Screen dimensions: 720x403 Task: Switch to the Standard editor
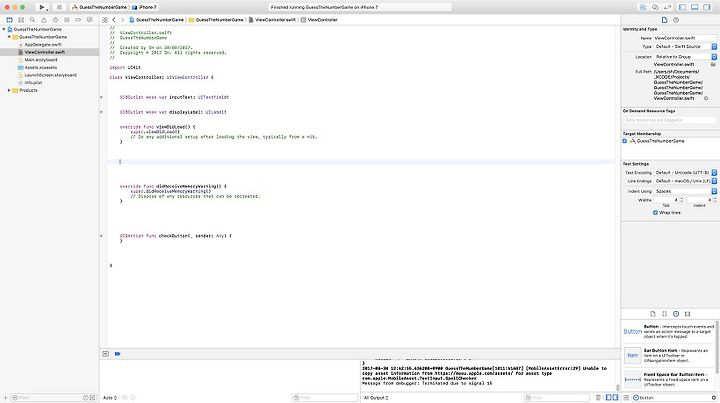[643, 7]
